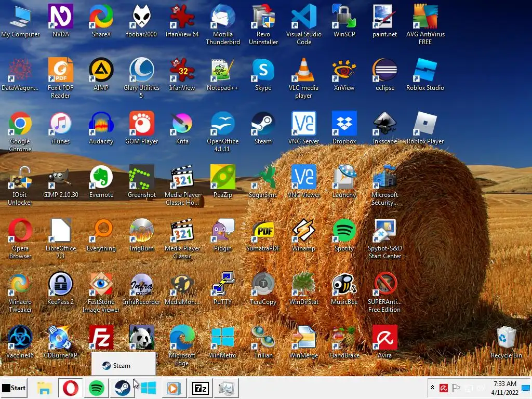Select the FileZilla FZ desktop icon
The image size is (532, 399).
click(x=101, y=337)
